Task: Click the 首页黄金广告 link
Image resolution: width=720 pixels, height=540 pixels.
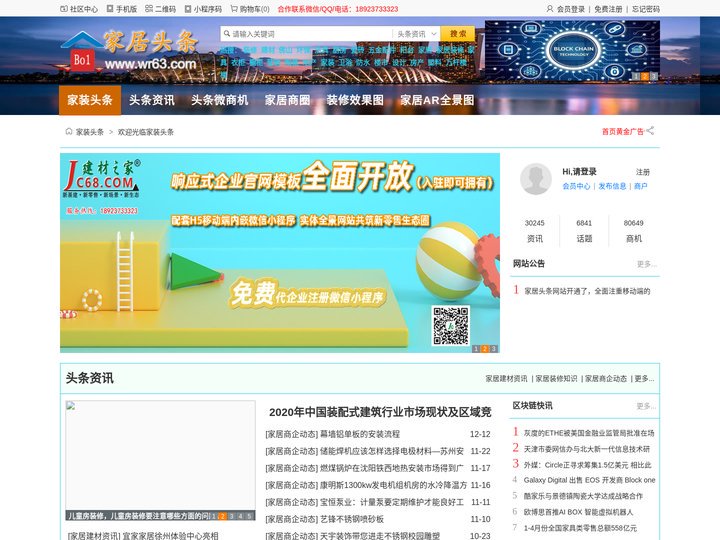Action: [x=623, y=132]
